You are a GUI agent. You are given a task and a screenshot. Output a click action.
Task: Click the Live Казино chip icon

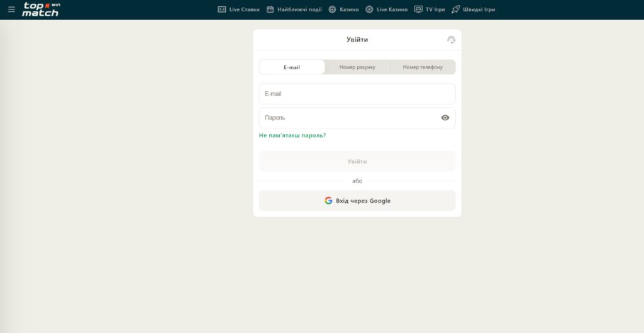(x=369, y=9)
